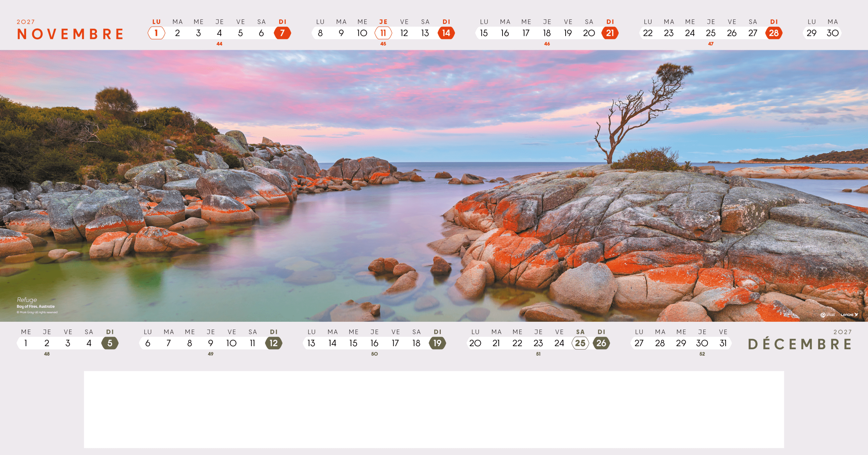Click the Bay of Fires panoramic photo
This screenshot has width=868, height=455.
[434, 186]
